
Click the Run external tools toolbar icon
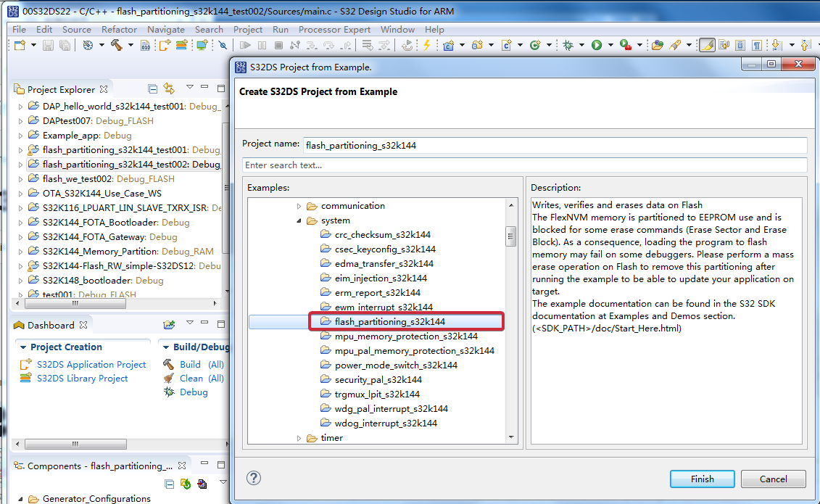(626, 46)
